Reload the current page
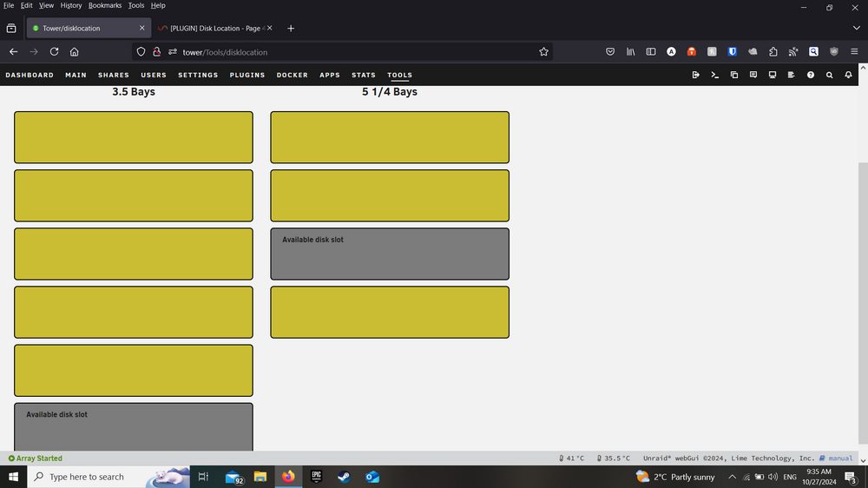Image resolution: width=868 pixels, height=488 pixels. click(x=54, y=51)
